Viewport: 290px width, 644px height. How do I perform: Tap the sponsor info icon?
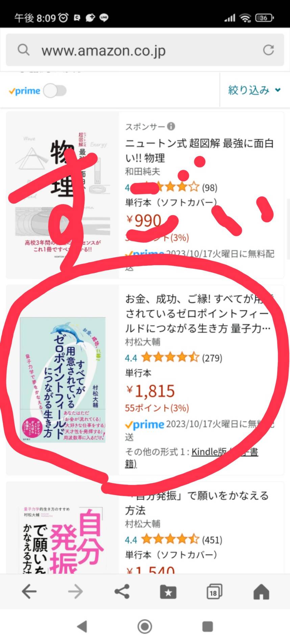[x=171, y=127]
